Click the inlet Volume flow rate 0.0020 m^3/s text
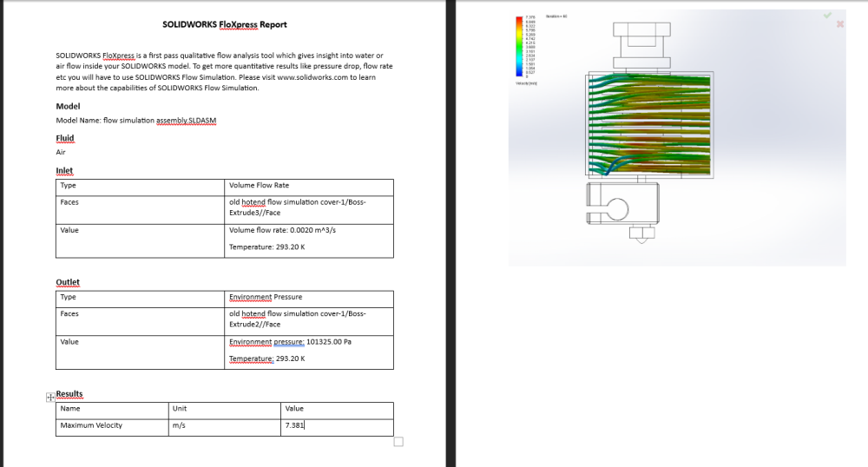868x467 pixels. point(282,230)
